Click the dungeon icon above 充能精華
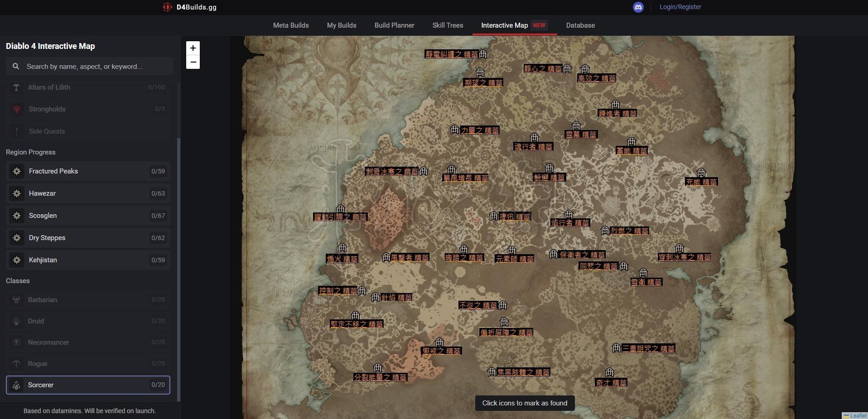The height and width of the screenshot is (419, 868). coord(701,173)
